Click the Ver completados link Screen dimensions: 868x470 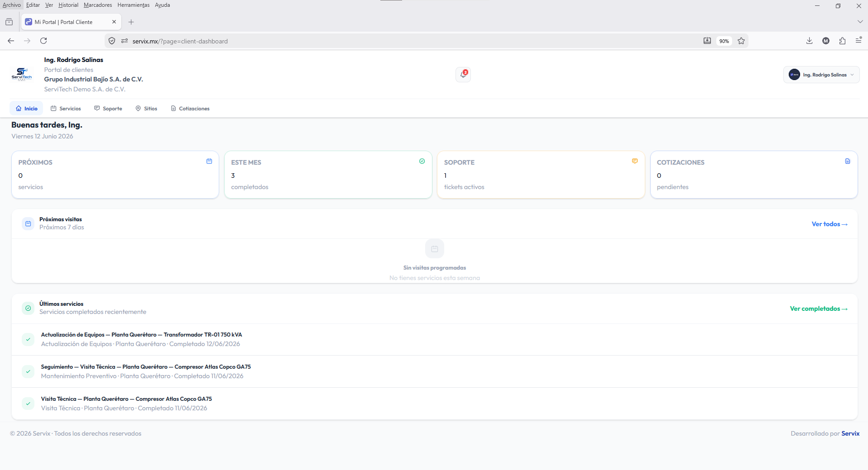pyautogui.click(x=819, y=309)
